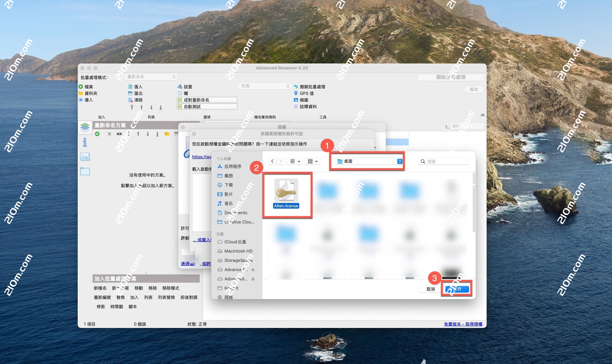The image size is (612, 364).
Task: Click the GPS 值 pin icon
Action: (296, 93)
